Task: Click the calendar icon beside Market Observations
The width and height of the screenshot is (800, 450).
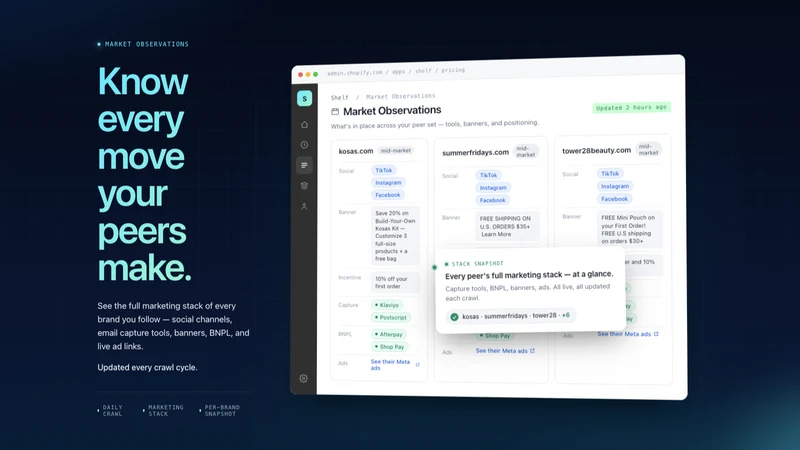Action: [335, 111]
